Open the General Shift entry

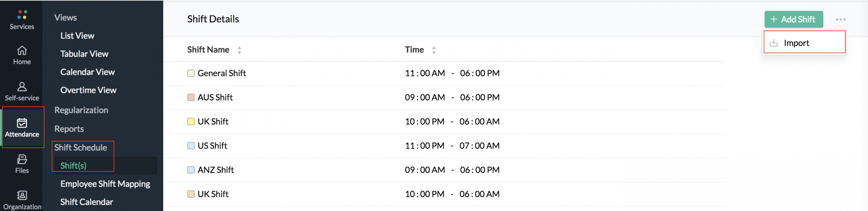(221, 73)
